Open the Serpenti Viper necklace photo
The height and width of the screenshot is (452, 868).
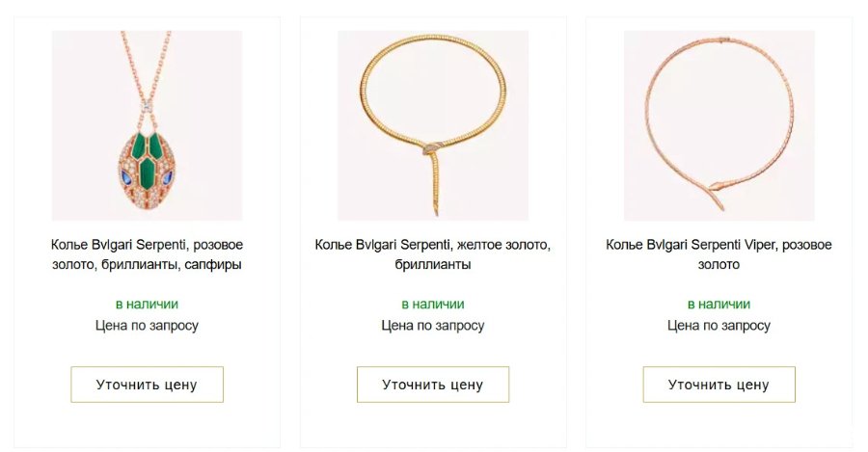point(719,125)
